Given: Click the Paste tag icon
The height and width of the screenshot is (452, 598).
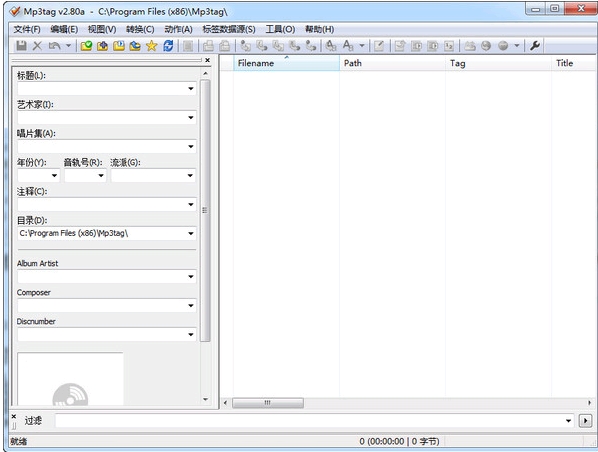Looking at the screenshot, I should point(225,46).
